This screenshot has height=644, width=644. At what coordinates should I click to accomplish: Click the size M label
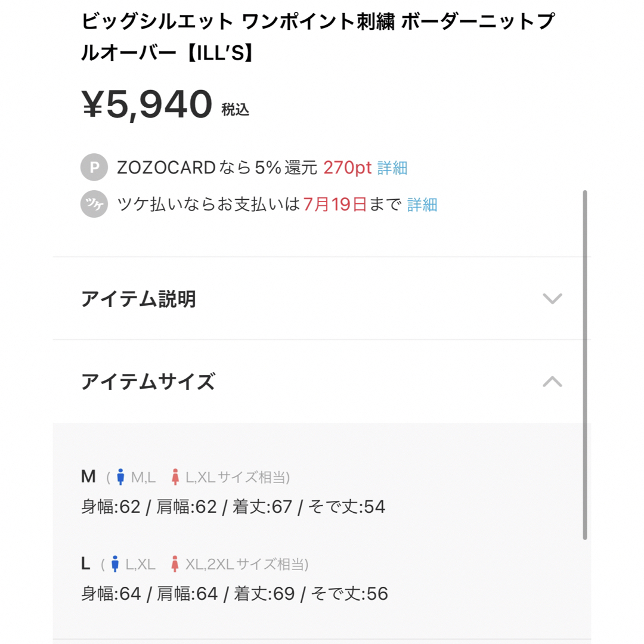[x=88, y=476]
